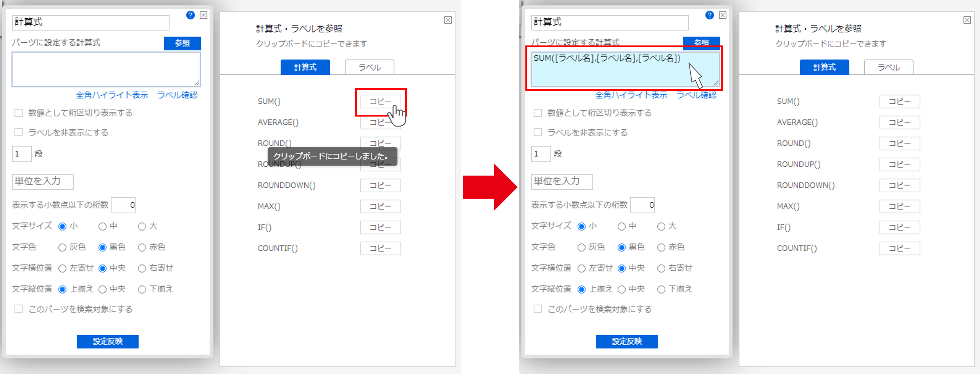
Task: Click 単位を入力 field in right dialog
Action: click(x=562, y=181)
